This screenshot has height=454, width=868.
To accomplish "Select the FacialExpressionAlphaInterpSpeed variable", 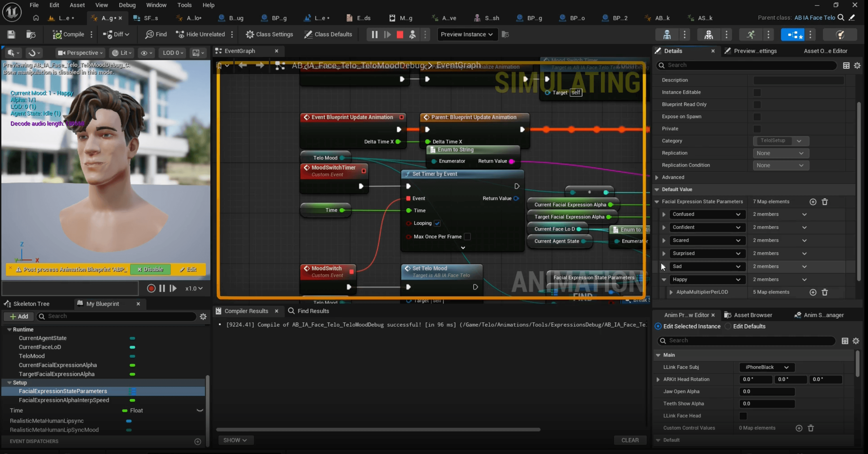I will (64, 400).
